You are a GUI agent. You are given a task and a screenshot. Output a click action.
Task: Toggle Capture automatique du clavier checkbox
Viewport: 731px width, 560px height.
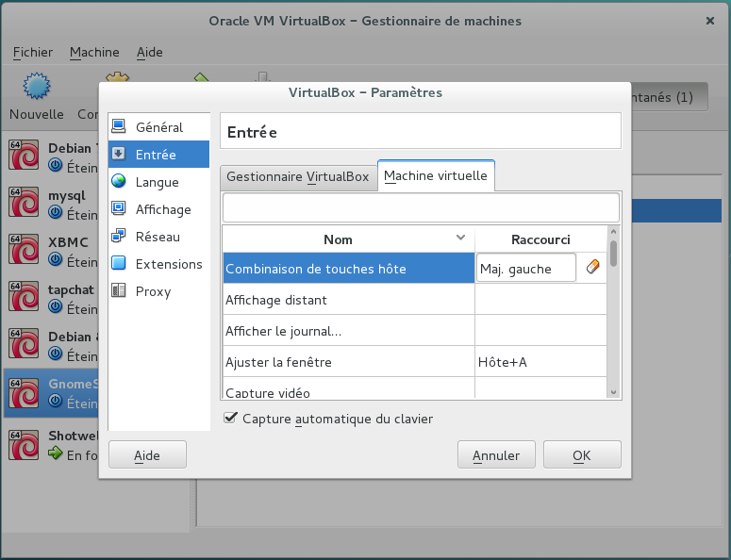pyautogui.click(x=230, y=418)
